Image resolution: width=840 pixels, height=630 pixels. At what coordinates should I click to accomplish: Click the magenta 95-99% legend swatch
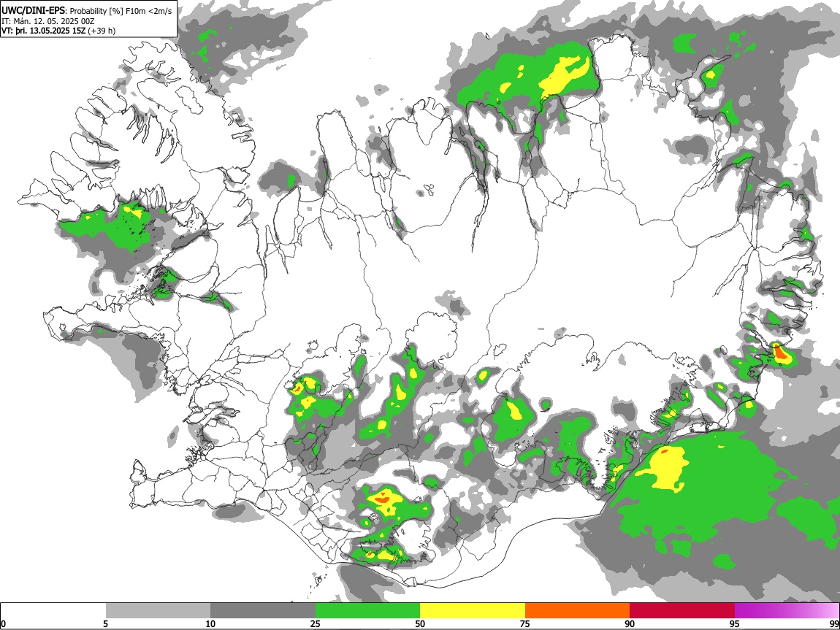(787, 610)
